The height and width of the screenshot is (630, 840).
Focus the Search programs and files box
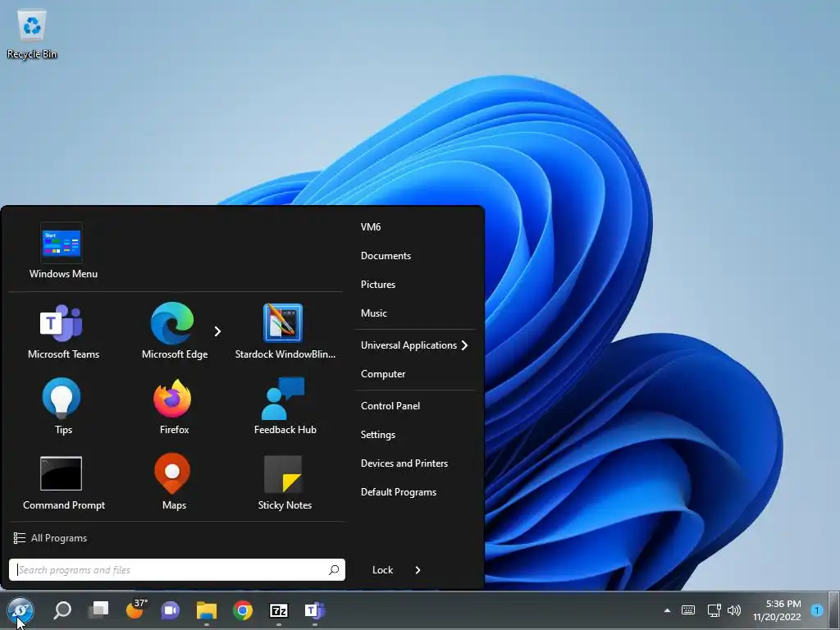pos(177,570)
